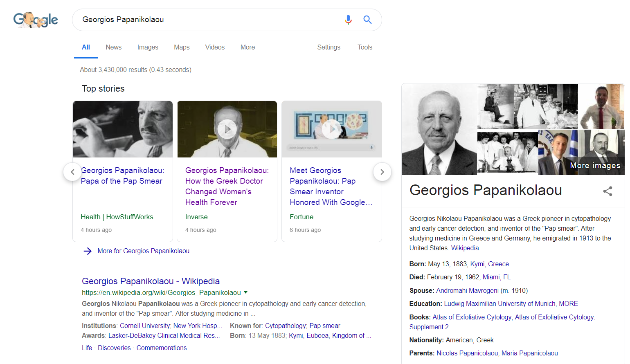This screenshot has width=630, height=364.
Task: Open the group of nurses photo thumbnail
Action: click(x=507, y=153)
